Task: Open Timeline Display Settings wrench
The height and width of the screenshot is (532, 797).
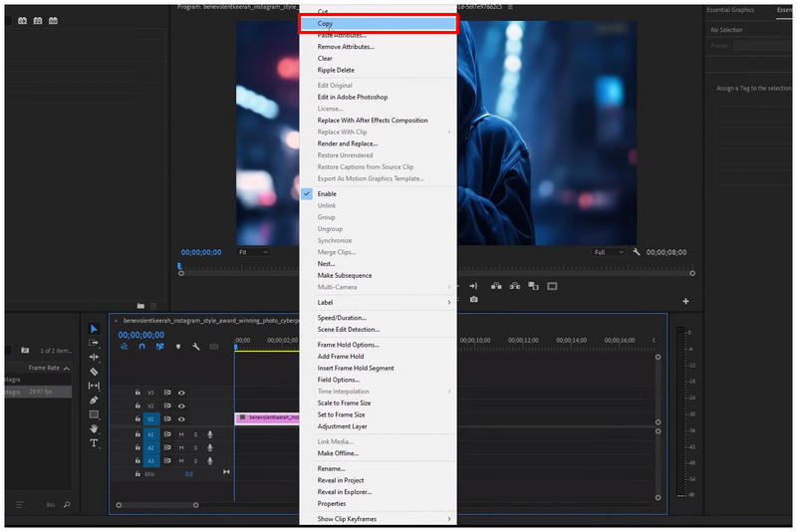Action: pos(196,347)
